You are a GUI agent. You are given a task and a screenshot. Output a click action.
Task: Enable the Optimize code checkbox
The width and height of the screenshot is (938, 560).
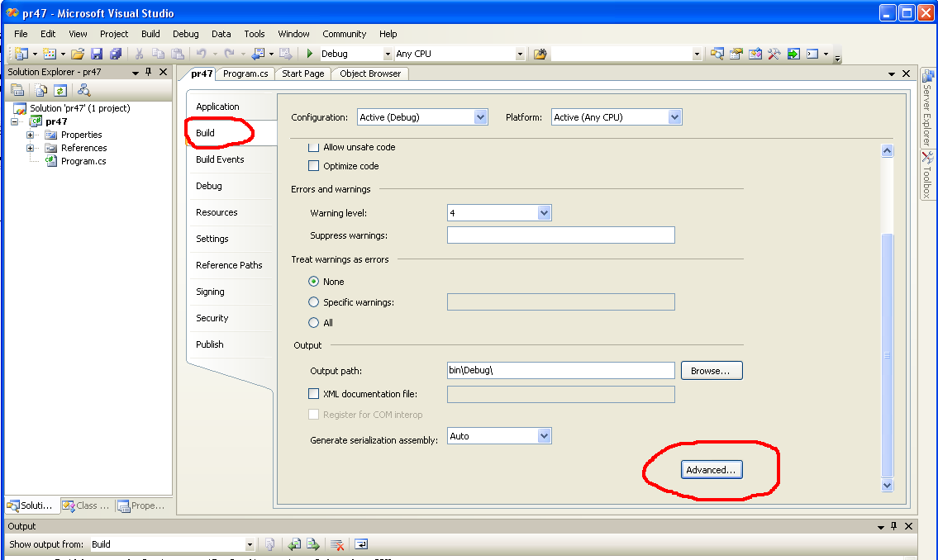(x=313, y=166)
